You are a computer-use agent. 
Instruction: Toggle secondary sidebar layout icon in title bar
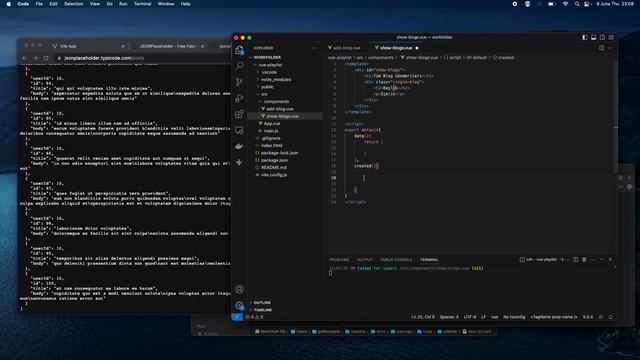click(602, 37)
